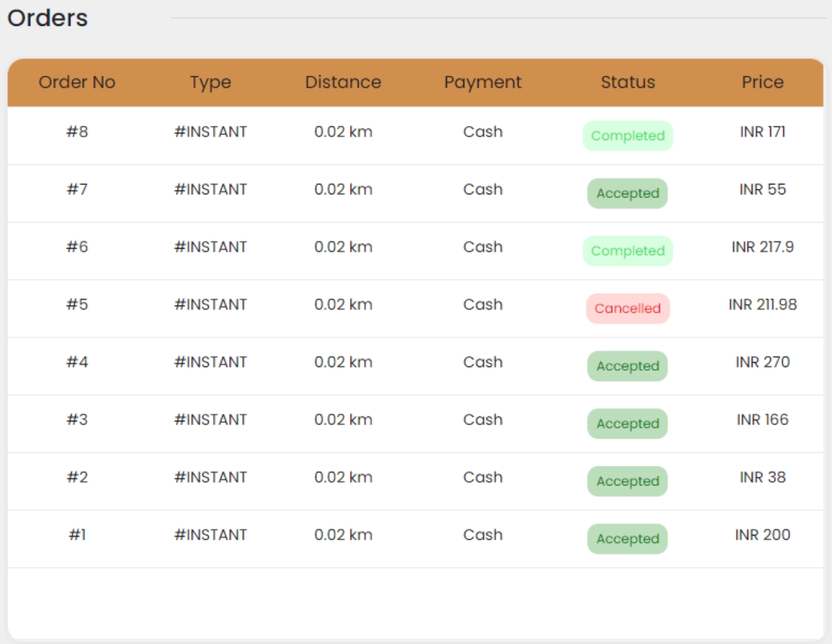The height and width of the screenshot is (644, 832).
Task: Click the INR 211.98 price cell
Action: [x=762, y=304]
